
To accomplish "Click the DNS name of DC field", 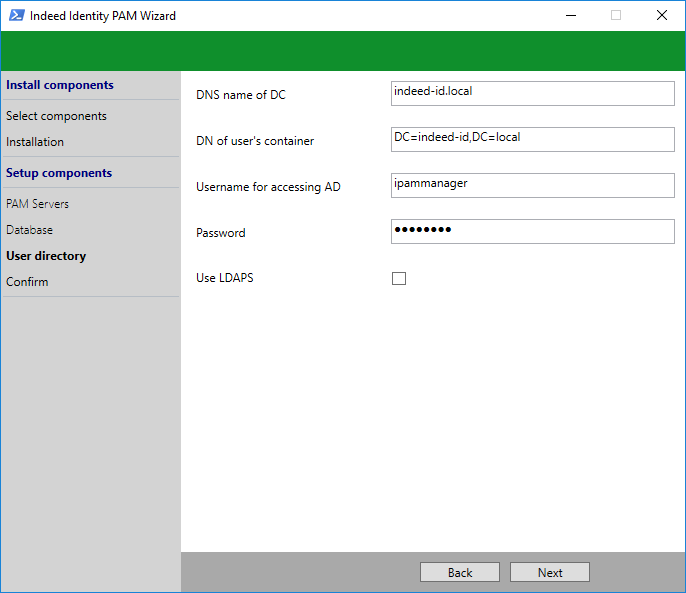I will click(x=533, y=93).
